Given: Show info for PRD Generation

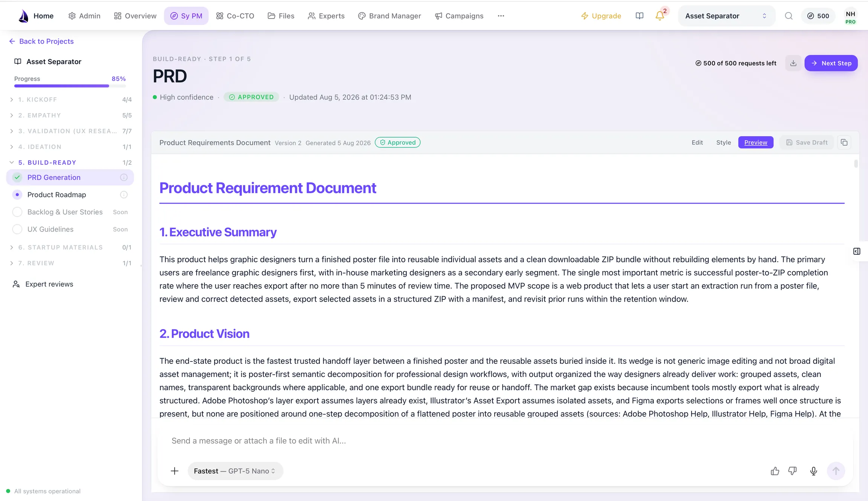Looking at the screenshot, I should [124, 177].
